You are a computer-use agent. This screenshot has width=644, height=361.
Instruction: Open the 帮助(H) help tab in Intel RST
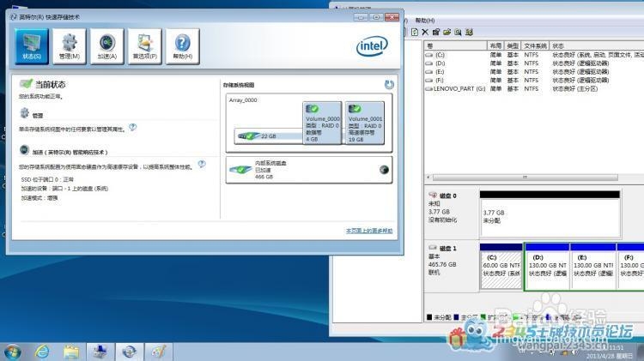point(182,46)
